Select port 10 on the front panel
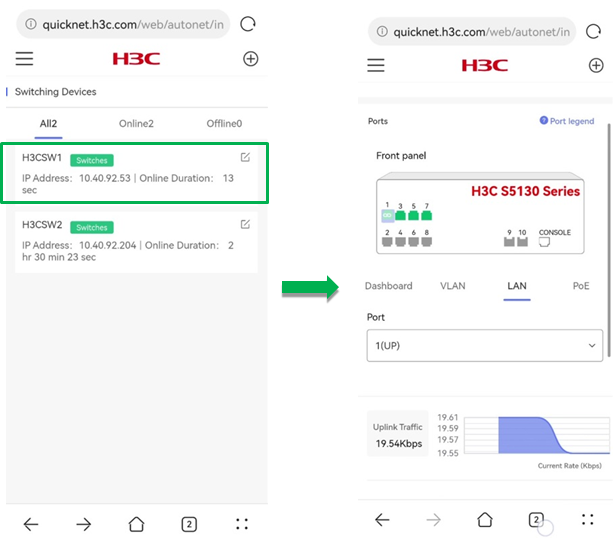Image resolution: width=613 pixels, height=543 pixels. click(522, 242)
